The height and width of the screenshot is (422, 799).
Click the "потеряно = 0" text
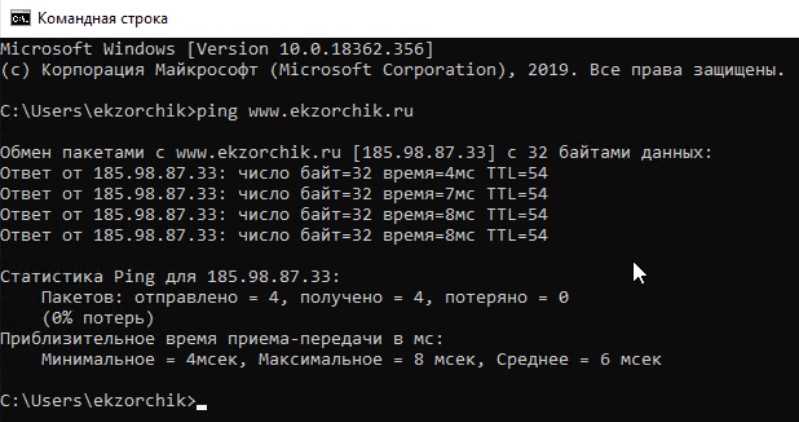point(506,297)
